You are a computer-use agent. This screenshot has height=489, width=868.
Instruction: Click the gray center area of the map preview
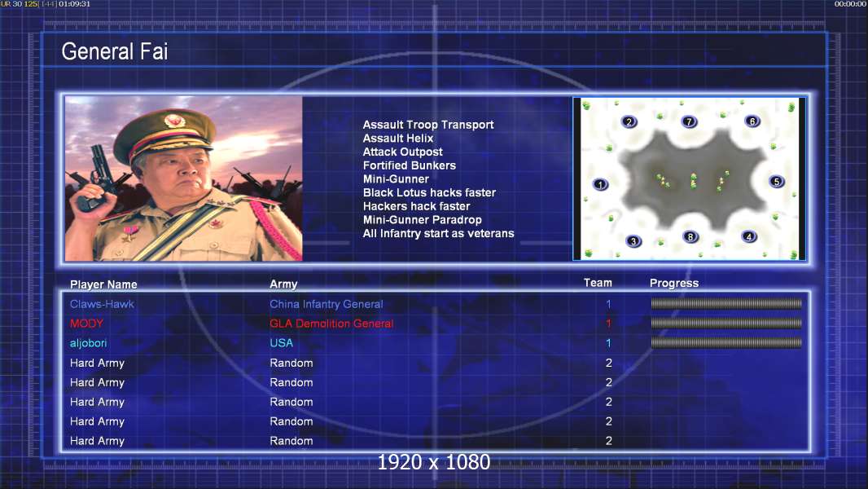click(692, 180)
